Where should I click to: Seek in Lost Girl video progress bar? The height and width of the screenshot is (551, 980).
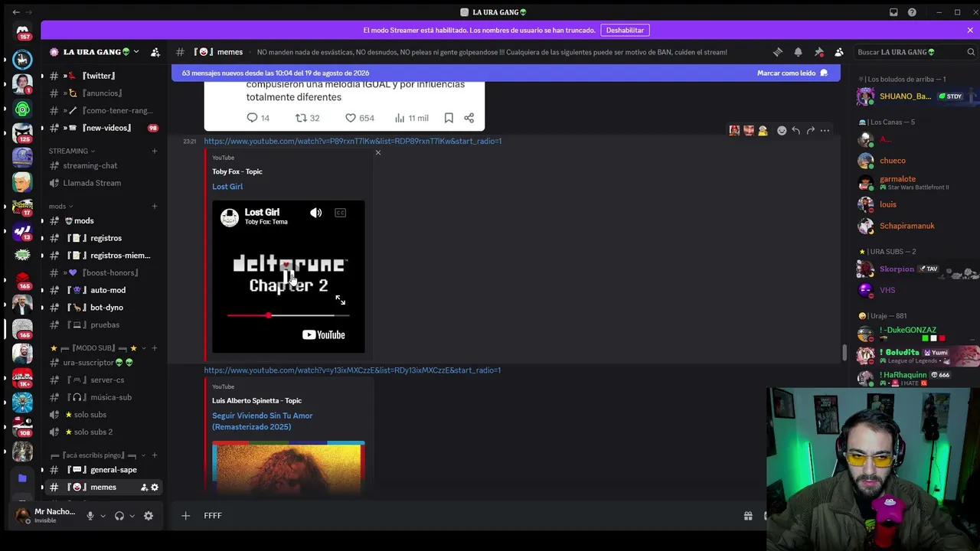(288, 315)
